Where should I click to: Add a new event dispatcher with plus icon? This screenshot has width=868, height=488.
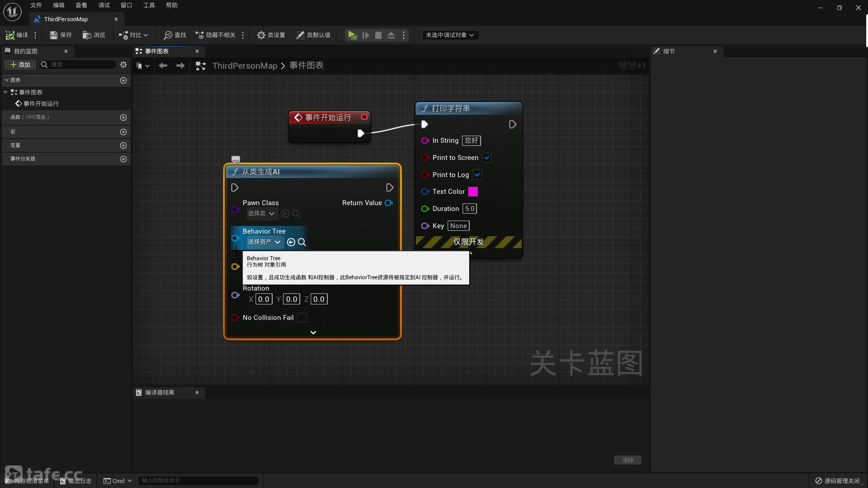point(123,159)
